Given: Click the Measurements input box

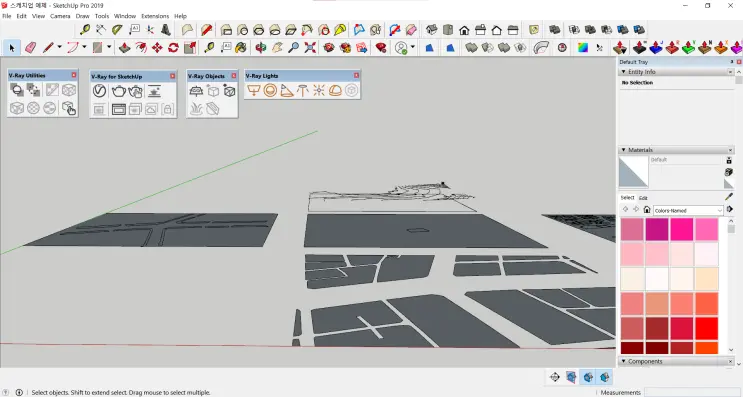Looking at the screenshot, I should (691, 392).
